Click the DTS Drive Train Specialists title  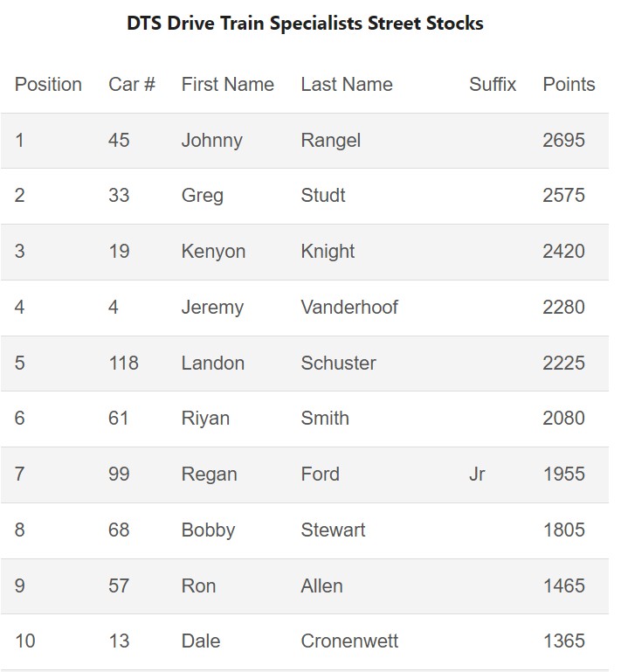click(305, 24)
